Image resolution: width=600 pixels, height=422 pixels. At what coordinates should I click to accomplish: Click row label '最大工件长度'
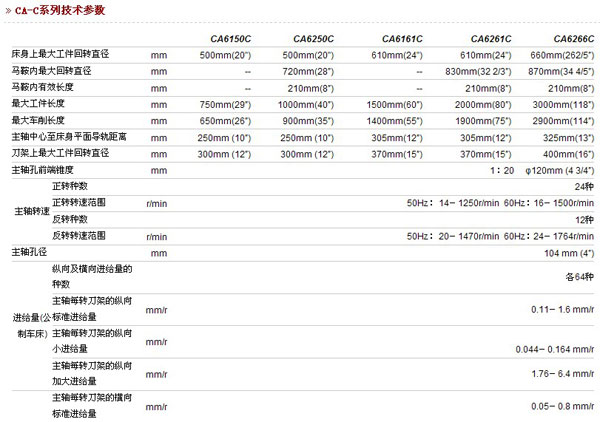38,104
